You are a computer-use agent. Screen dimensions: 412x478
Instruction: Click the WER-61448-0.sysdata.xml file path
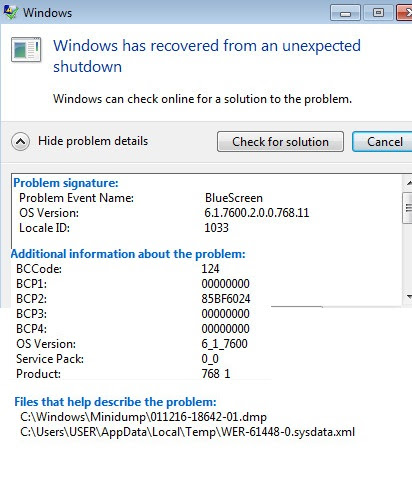click(x=187, y=432)
